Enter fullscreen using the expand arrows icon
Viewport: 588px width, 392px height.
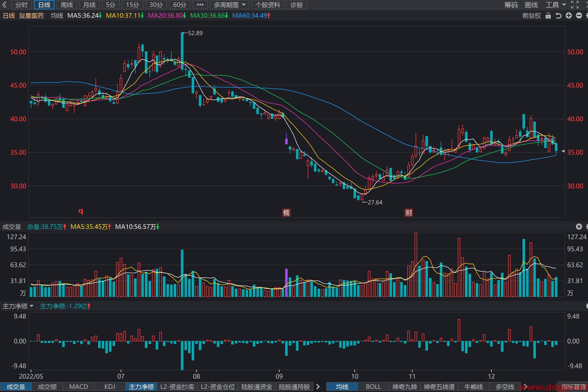click(575, 5)
